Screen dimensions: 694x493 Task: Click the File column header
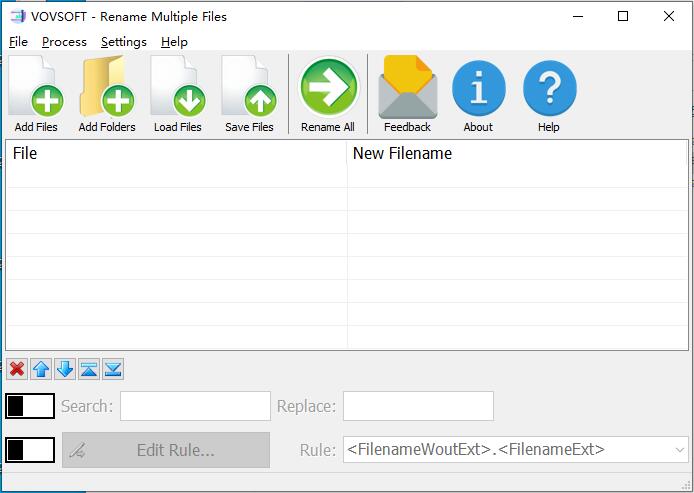[x=176, y=153]
